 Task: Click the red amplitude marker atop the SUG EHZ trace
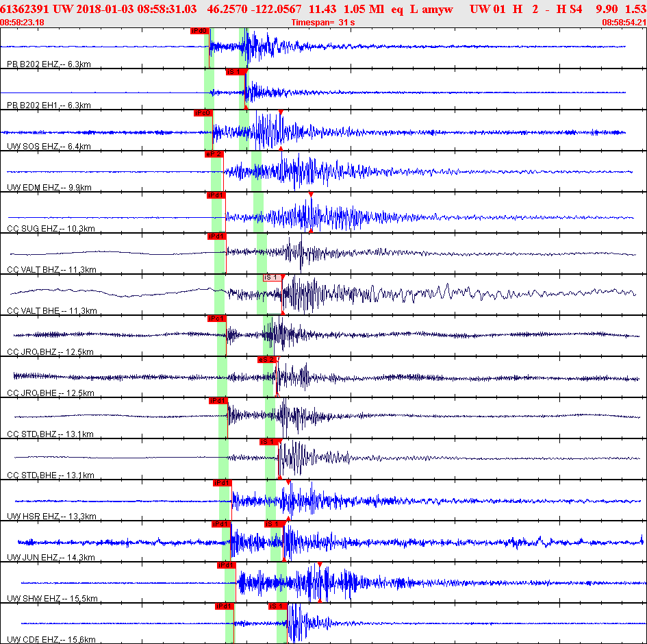pyautogui.click(x=311, y=195)
